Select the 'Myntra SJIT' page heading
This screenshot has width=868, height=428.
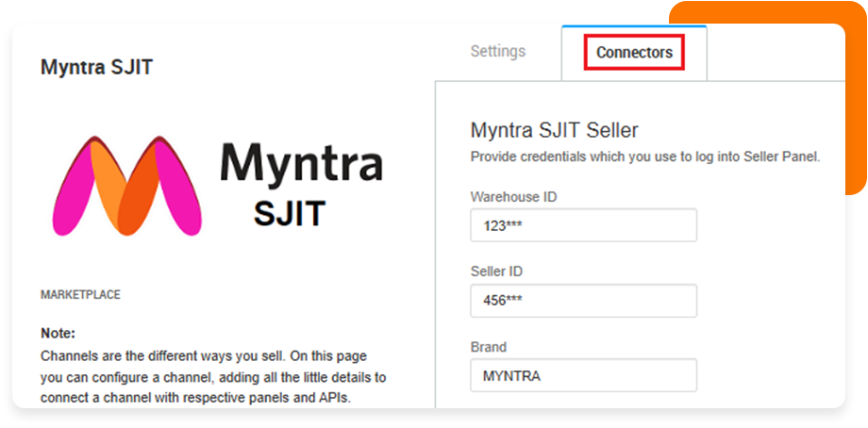[x=97, y=68]
